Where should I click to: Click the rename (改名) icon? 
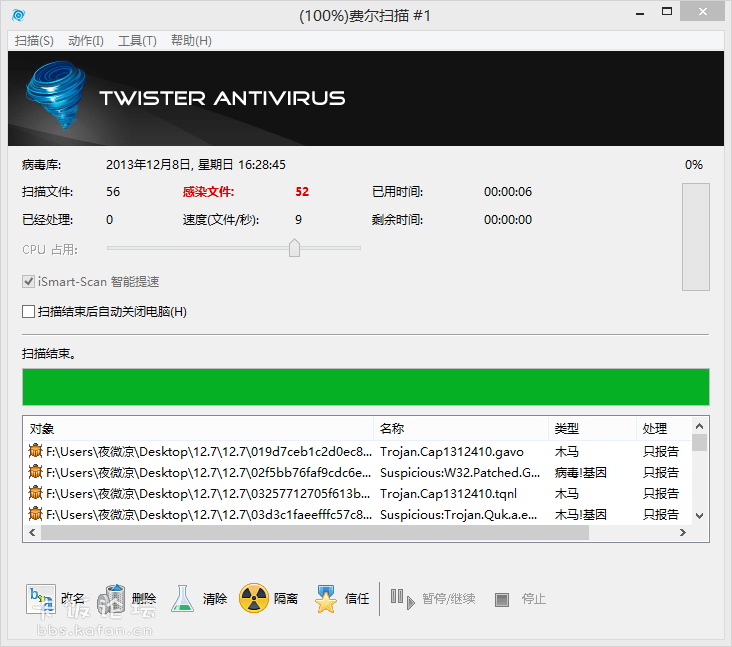click(x=40, y=598)
